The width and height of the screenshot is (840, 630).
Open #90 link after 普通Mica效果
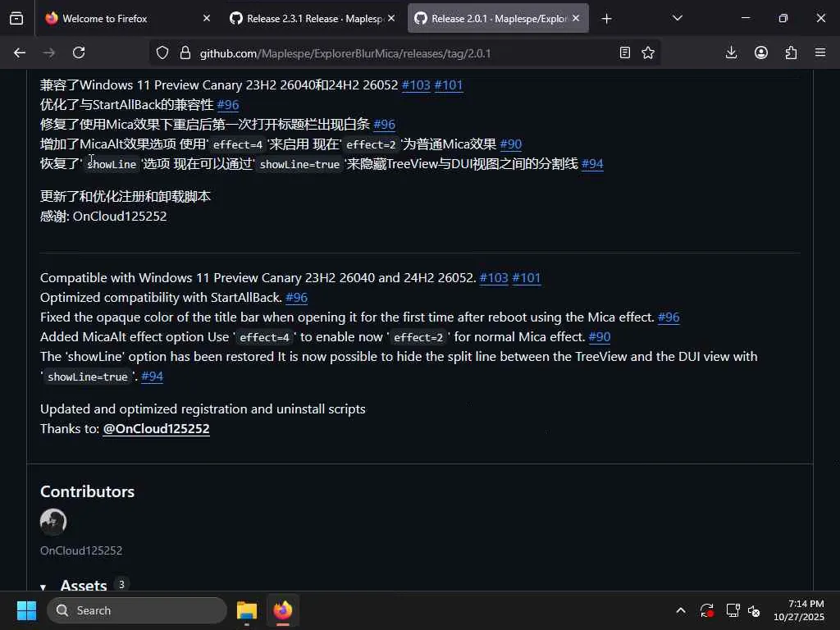pos(511,144)
